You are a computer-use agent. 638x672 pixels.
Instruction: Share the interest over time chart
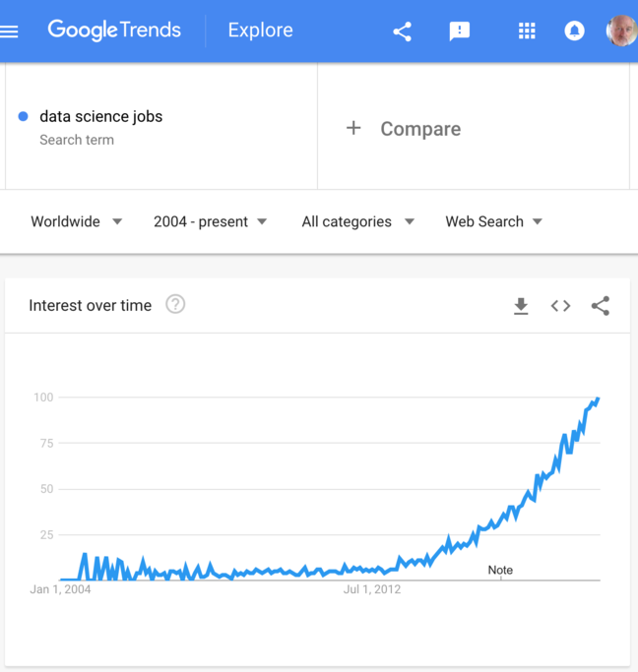pyautogui.click(x=601, y=306)
